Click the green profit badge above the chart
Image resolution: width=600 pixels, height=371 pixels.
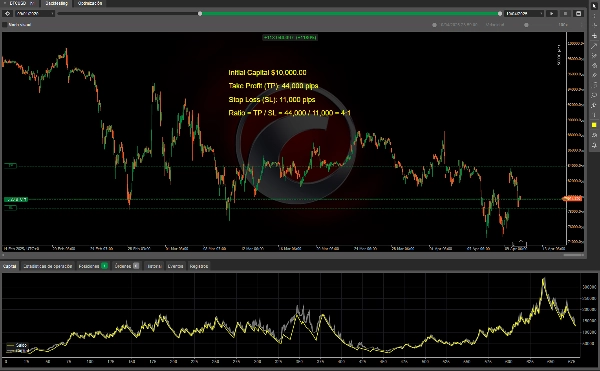[x=290, y=37]
